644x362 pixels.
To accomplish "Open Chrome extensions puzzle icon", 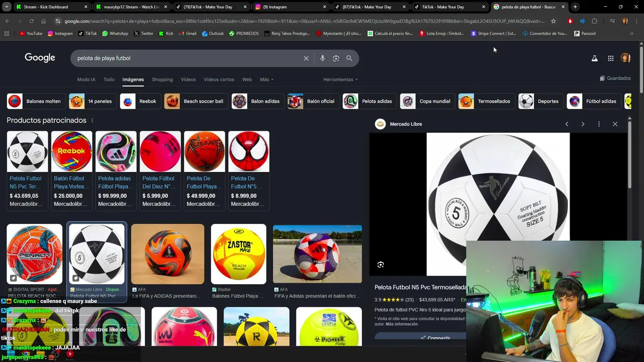I will (595, 21).
